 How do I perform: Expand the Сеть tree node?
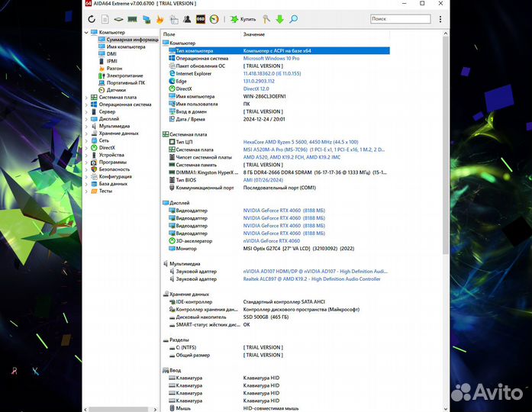click(86, 140)
